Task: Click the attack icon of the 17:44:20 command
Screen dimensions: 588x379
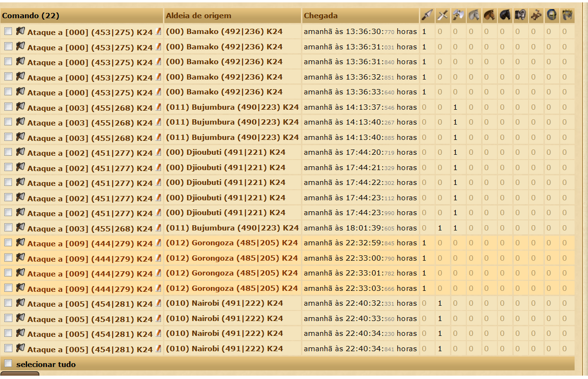Action: [20, 152]
